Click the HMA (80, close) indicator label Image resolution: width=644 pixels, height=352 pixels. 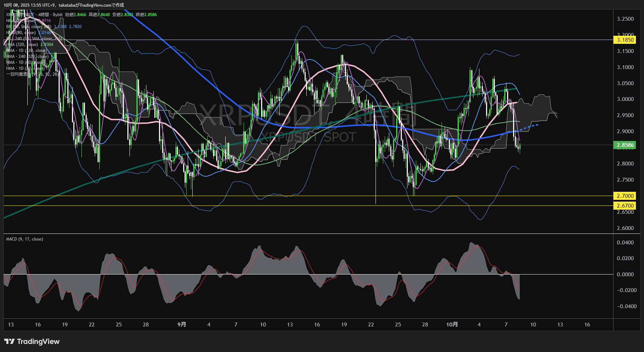click(x=21, y=33)
